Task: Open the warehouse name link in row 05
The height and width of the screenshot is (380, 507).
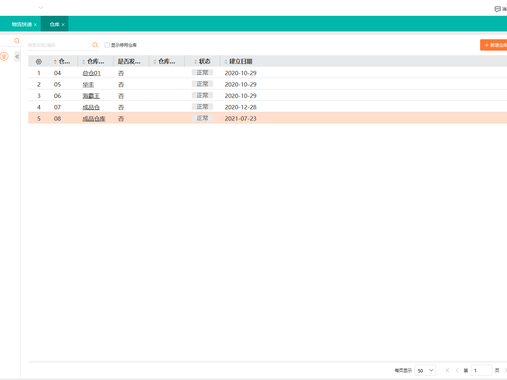Action: tap(88, 84)
